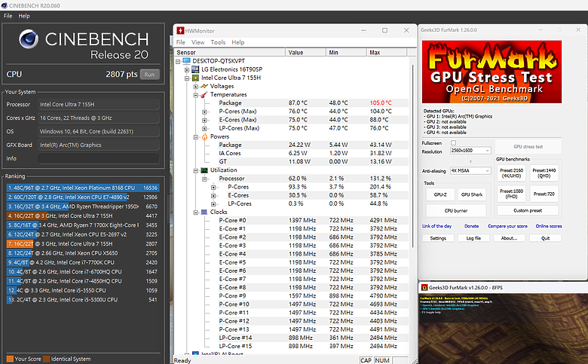Image resolution: width=588 pixels, height=364 pixels.
Task: Expand the E-Cores (Max) temperature node
Action: (204, 120)
